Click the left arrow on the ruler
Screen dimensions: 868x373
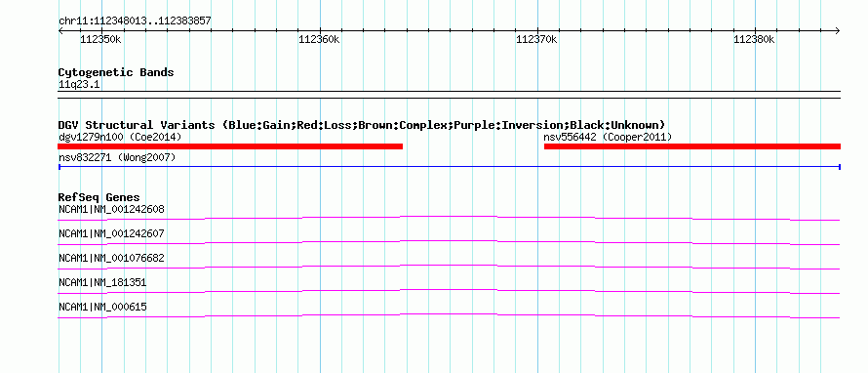60,30
